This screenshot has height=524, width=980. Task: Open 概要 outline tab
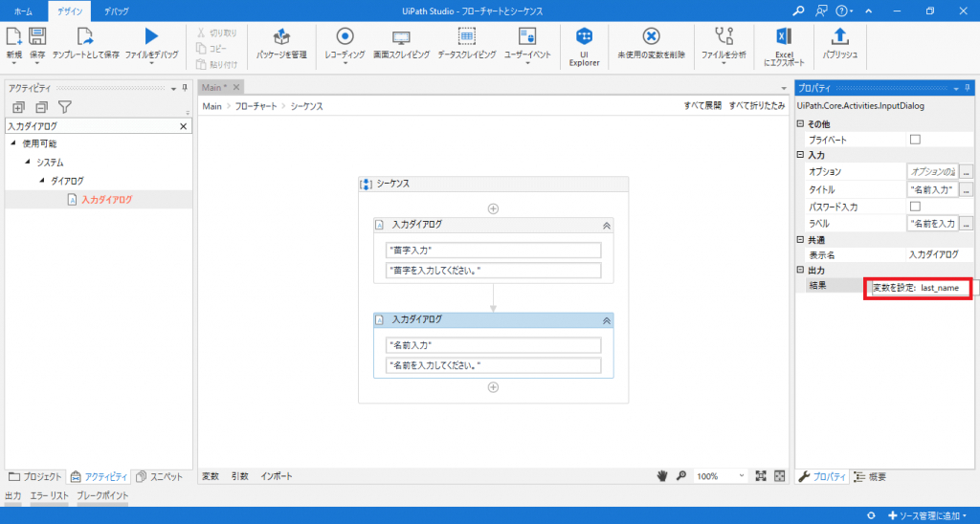pos(870,476)
